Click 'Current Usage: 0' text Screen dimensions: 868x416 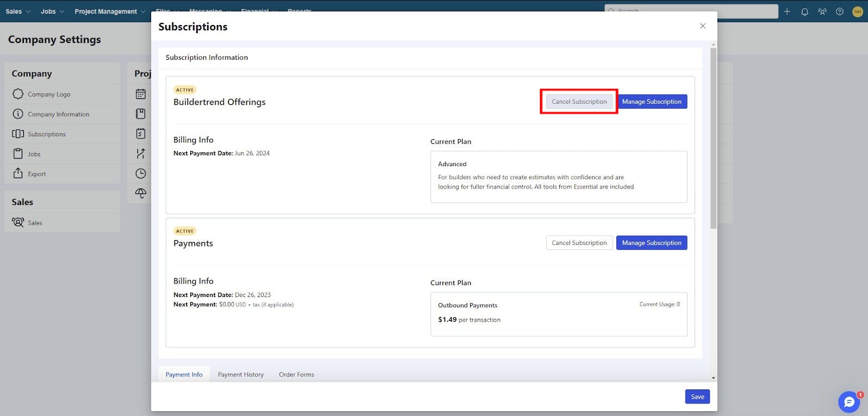click(x=659, y=304)
